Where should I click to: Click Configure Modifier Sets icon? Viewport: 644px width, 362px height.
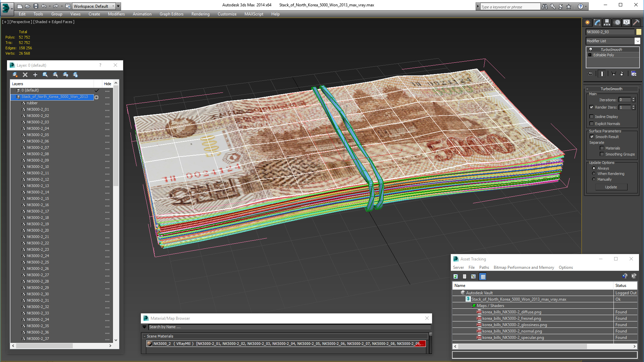pyautogui.click(x=634, y=74)
